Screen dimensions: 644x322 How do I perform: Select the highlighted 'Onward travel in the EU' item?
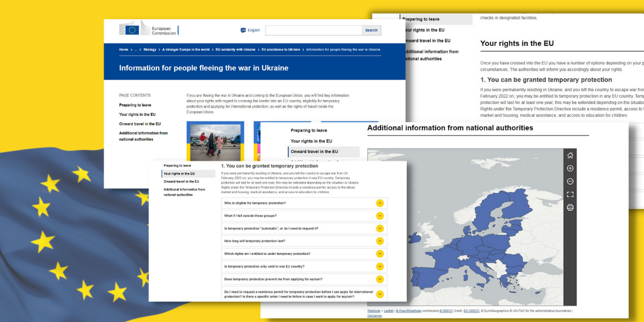[315, 151]
